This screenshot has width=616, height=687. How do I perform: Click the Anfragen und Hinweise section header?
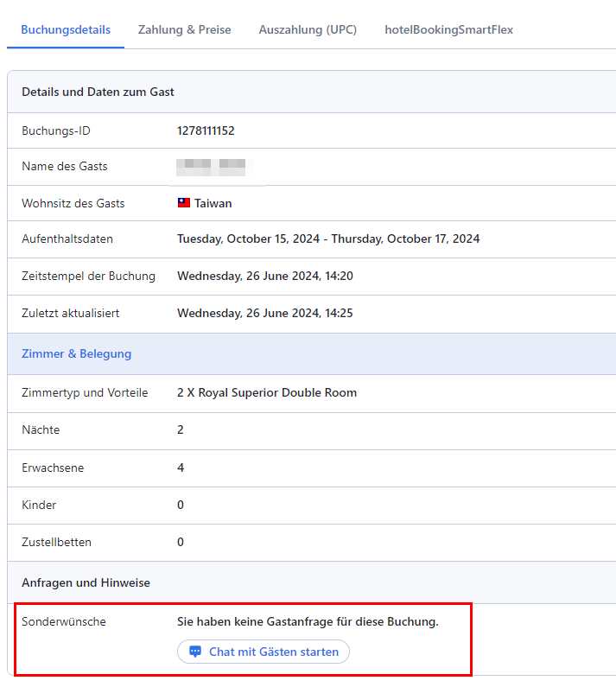pos(86,582)
